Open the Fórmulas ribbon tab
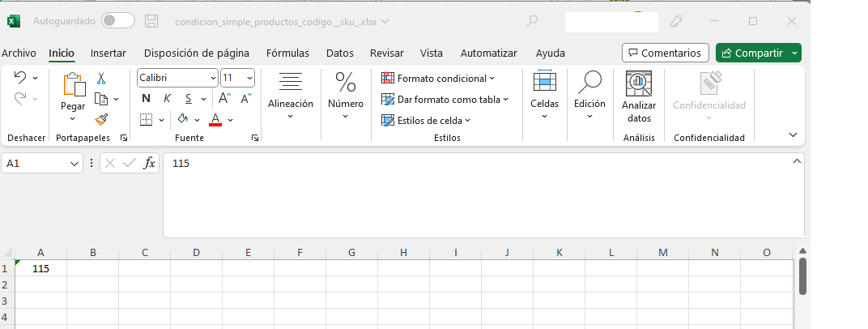Viewport: 868px width, 329px height. (x=287, y=53)
